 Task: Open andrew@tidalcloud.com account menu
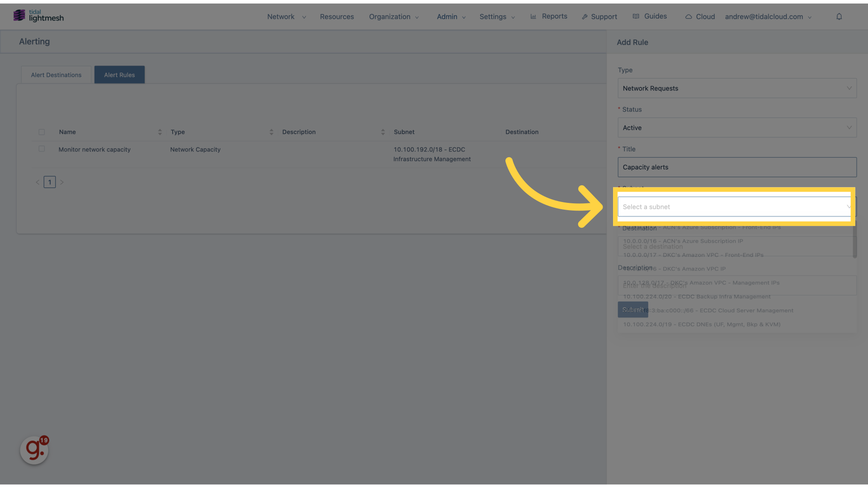point(768,17)
